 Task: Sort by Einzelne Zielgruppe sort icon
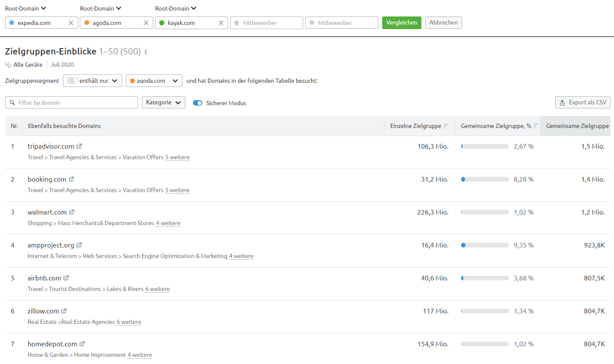click(446, 126)
